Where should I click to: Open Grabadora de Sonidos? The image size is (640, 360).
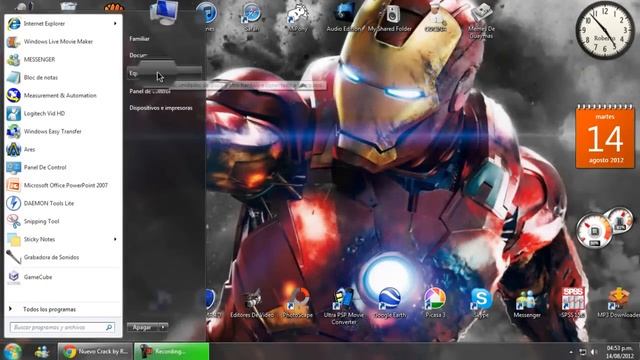[x=63, y=257]
